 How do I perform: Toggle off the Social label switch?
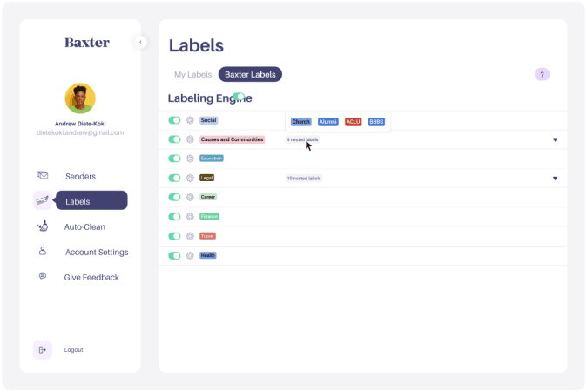tap(174, 120)
